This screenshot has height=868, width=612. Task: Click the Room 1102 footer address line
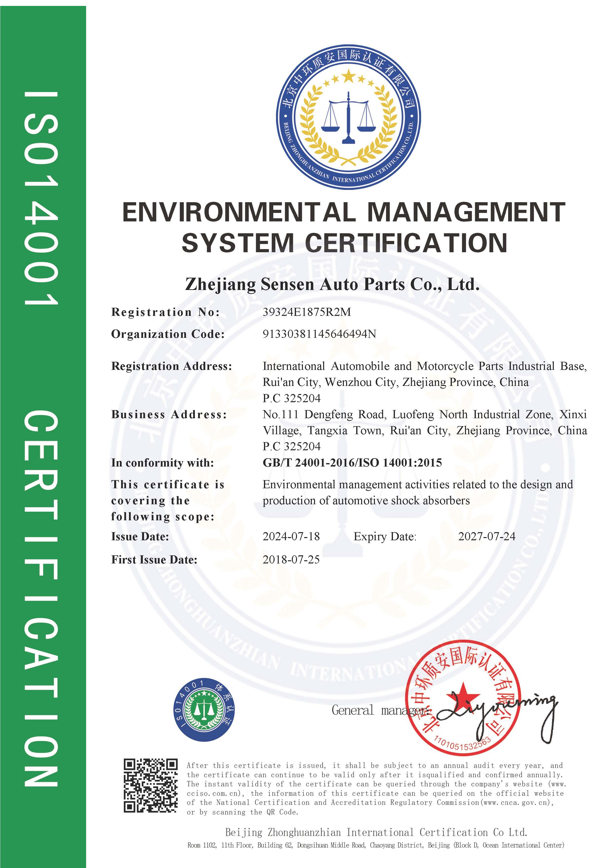(x=376, y=845)
